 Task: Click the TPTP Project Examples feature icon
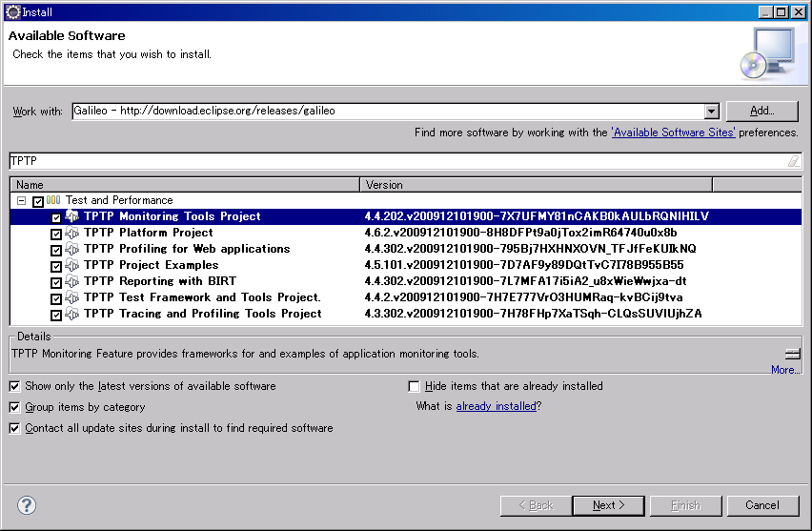[x=71, y=266]
